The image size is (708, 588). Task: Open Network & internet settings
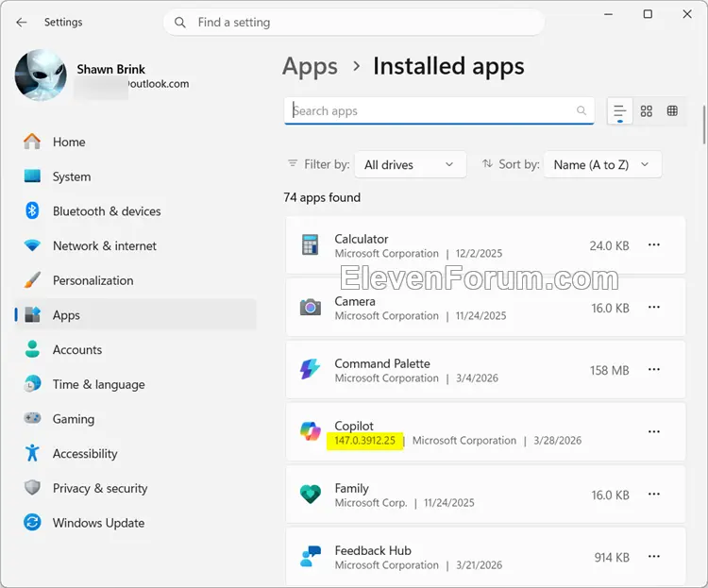tap(135, 245)
